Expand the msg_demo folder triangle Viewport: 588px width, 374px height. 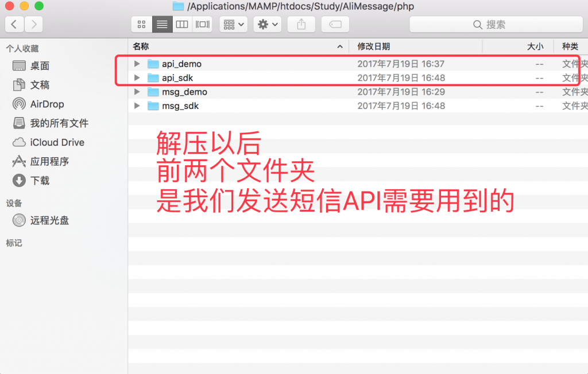point(137,92)
